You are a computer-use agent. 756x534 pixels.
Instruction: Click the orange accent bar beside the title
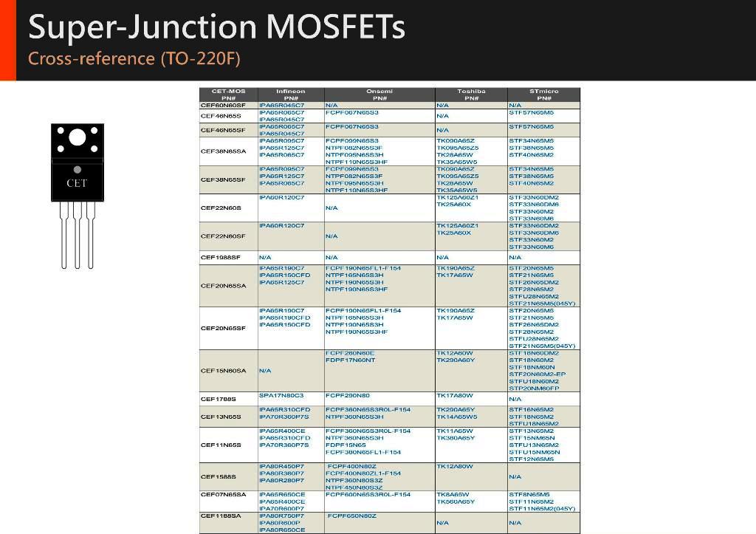click(x=7, y=40)
